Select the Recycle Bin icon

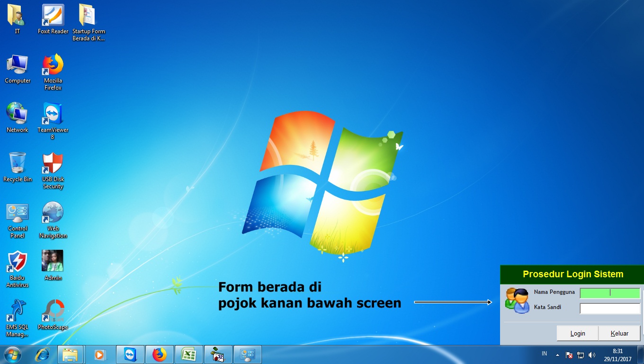[x=18, y=167]
